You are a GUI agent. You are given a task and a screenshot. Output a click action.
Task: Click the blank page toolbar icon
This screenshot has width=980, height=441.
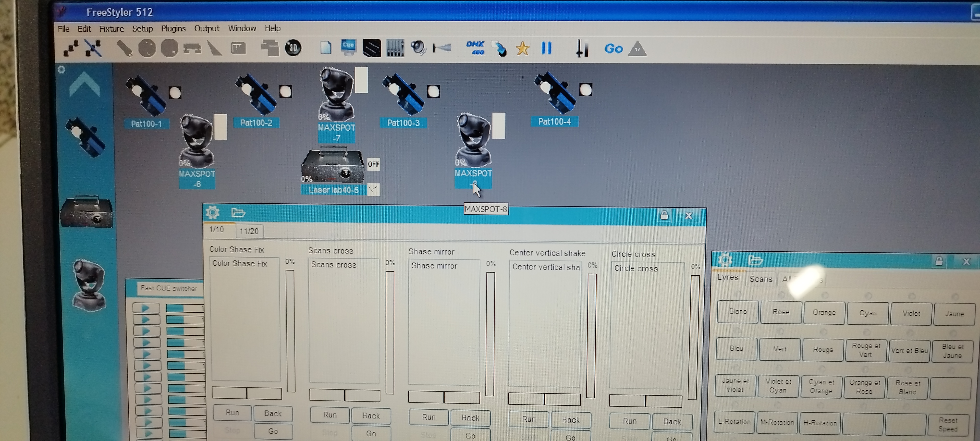point(326,48)
